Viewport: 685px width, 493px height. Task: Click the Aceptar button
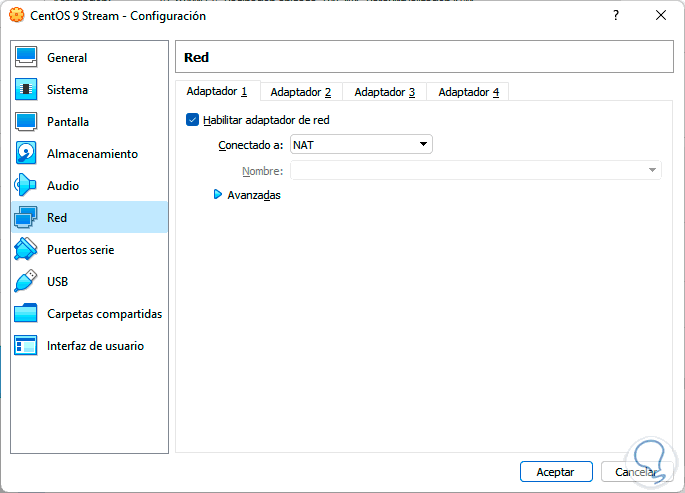[556, 471]
